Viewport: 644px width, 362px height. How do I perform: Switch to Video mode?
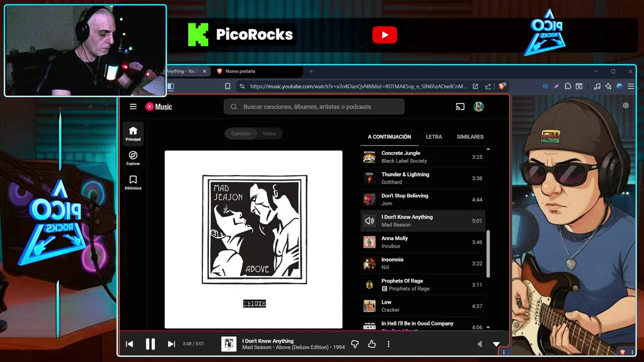pyautogui.click(x=269, y=134)
